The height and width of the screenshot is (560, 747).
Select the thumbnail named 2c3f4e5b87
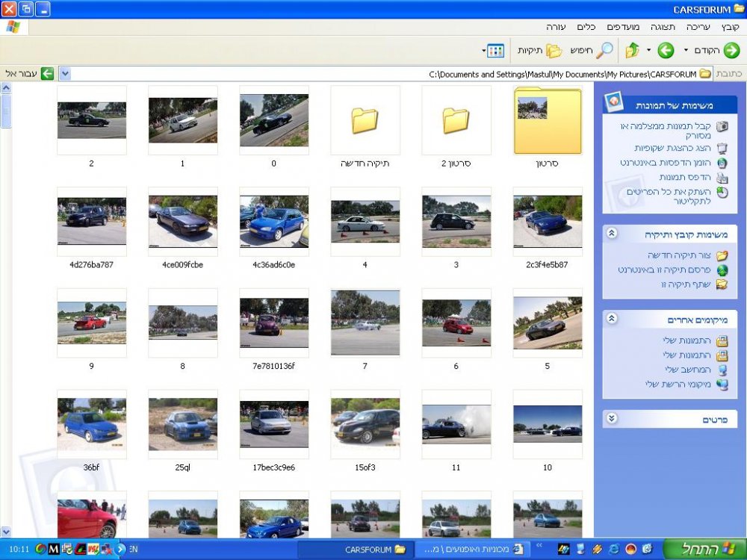point(548,222)
